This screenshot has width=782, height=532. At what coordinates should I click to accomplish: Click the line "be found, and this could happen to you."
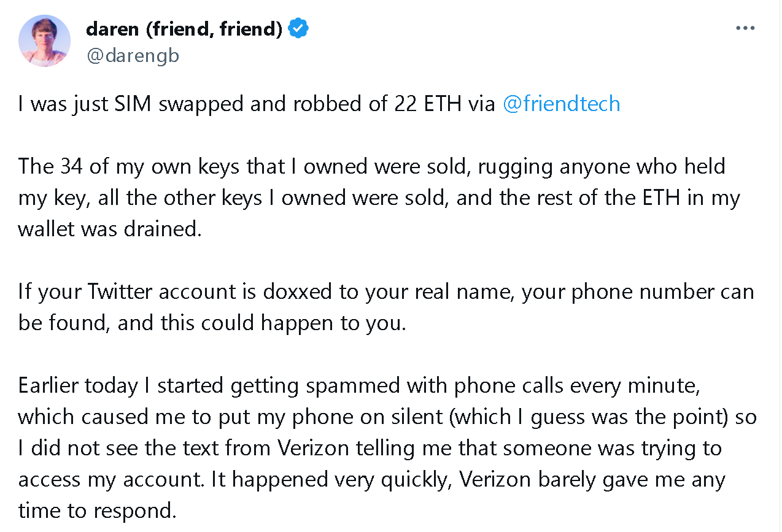click(212, 323)
